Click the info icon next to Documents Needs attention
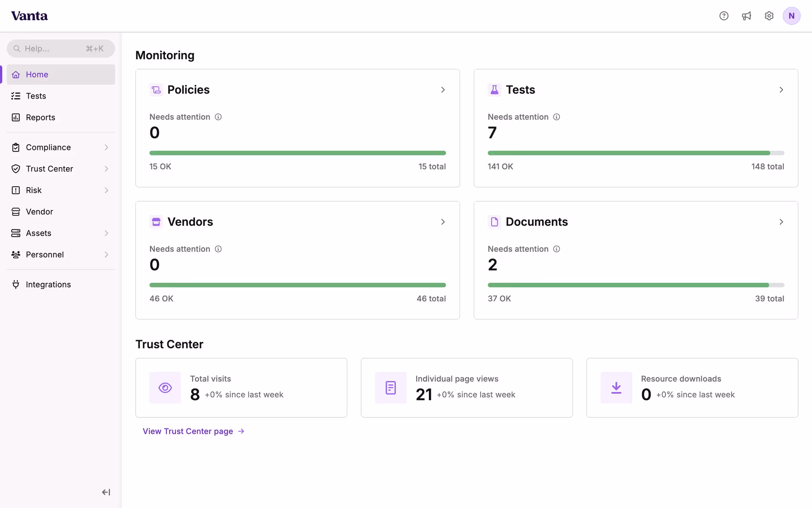The width and height of the screenshot is (812, 508). click(557, 249)
